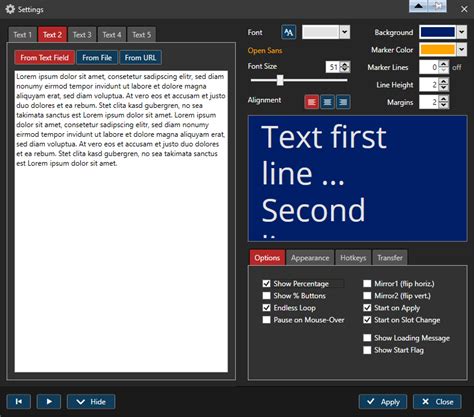The width and height of the screenshot is (474, 417).
Task: Decrease Margins with the down arrow
Action: click(x=443, y=105)
